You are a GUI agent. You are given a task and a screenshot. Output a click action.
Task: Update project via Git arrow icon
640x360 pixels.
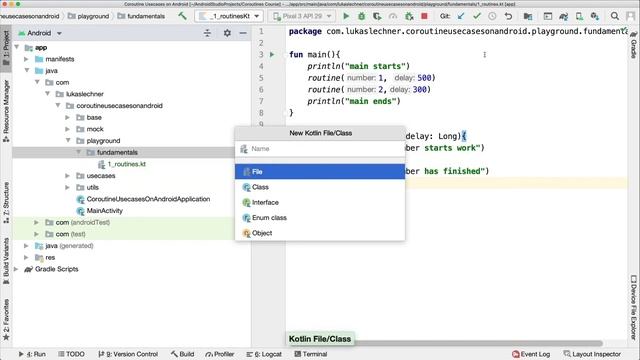pyautogui.click(x=461, y=16)
